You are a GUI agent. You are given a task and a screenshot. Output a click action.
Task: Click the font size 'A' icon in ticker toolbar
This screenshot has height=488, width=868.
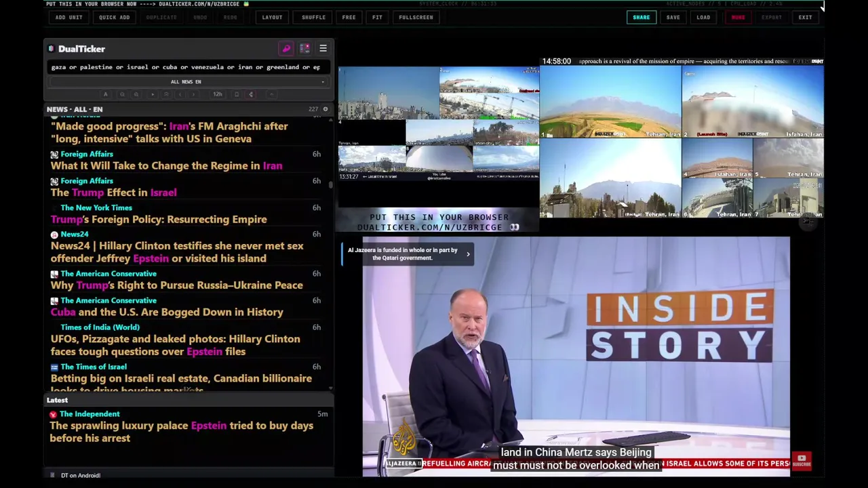pos(105,94)
